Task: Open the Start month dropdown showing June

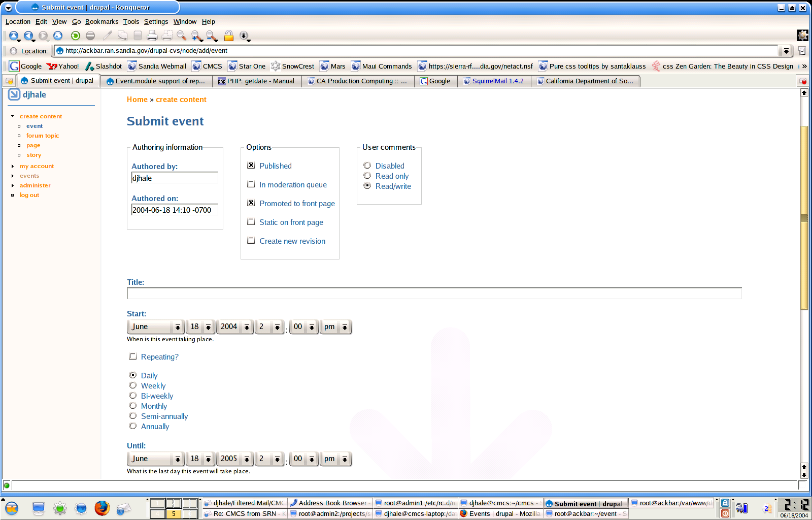Action: click(155, 327)
